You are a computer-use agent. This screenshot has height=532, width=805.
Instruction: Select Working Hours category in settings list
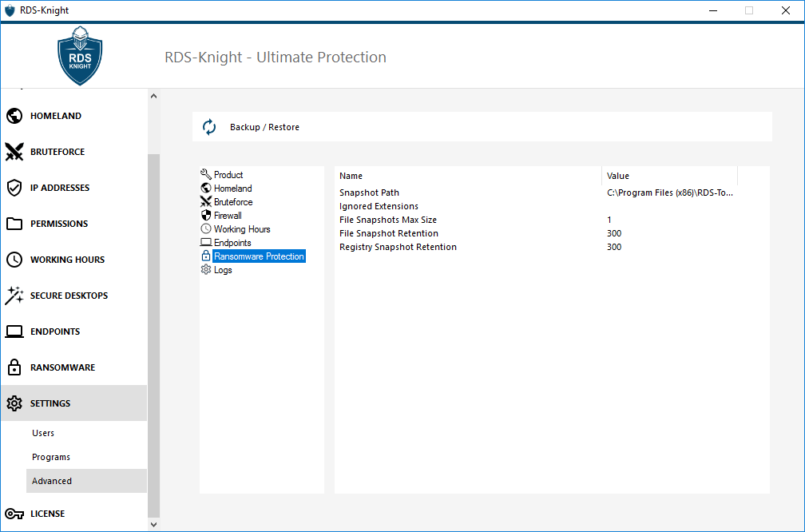[242, 229]
